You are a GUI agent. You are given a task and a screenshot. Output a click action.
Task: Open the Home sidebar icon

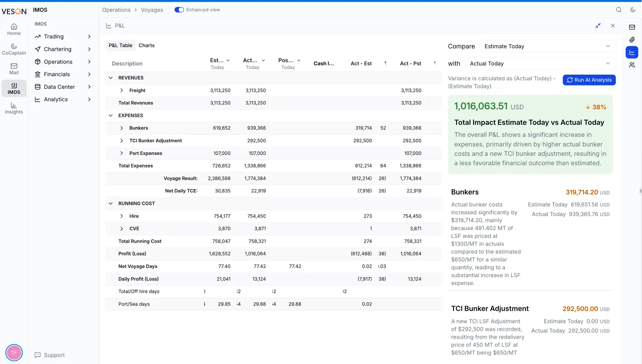click(x=14, y=29)
